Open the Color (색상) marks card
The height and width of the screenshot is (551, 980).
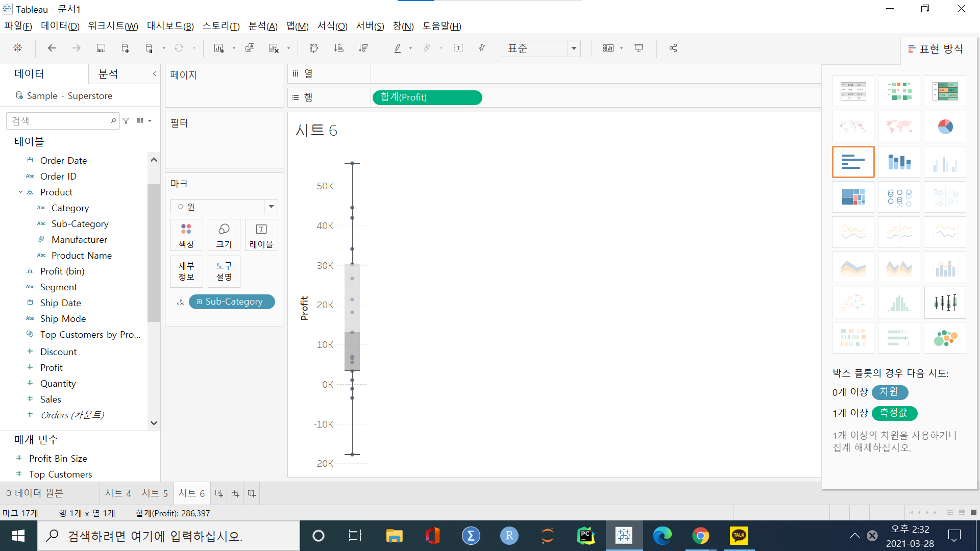coord(186,235)
